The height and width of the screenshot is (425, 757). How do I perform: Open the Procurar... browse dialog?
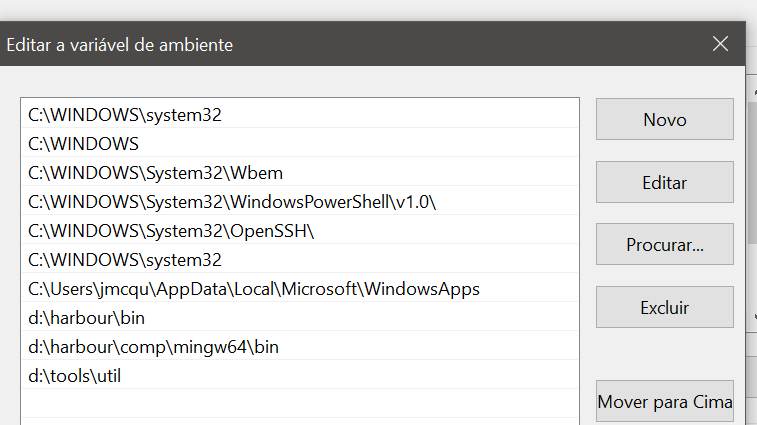click(x=664, y=244)
